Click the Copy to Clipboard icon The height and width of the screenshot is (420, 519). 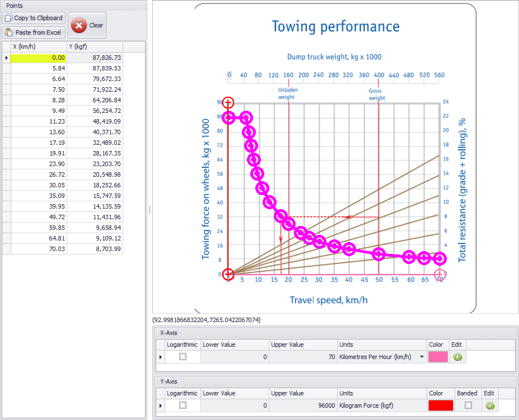point(8,18)
